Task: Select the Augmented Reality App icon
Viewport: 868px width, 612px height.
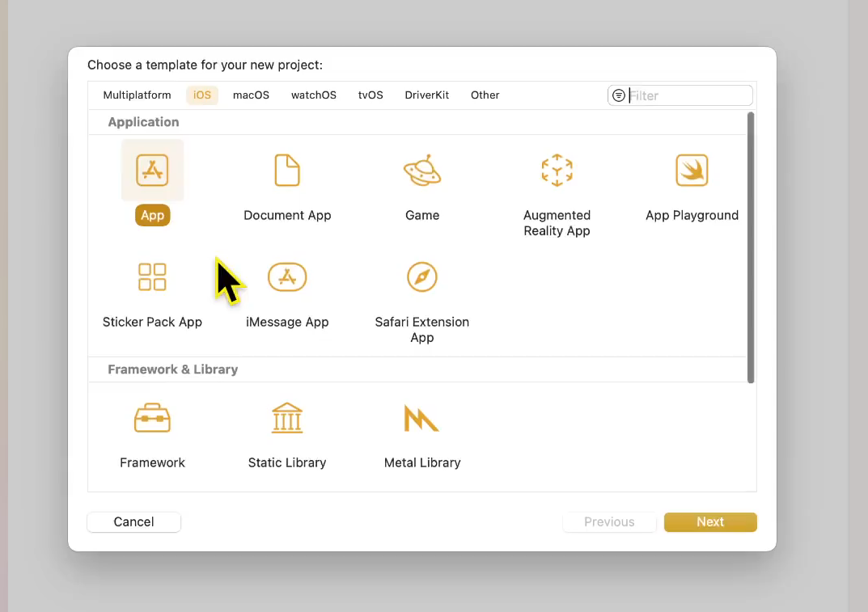Action: [557, 170]
